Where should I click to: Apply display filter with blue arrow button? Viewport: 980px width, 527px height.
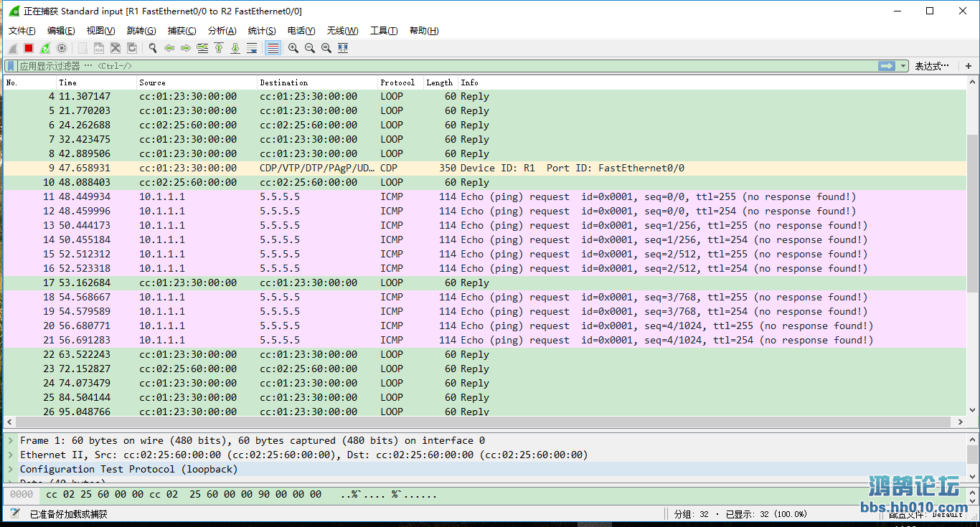[887, 66]
